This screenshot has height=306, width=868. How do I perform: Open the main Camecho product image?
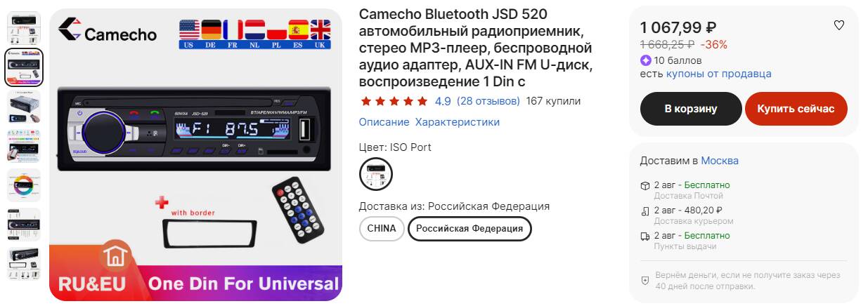tap(196, 155)
